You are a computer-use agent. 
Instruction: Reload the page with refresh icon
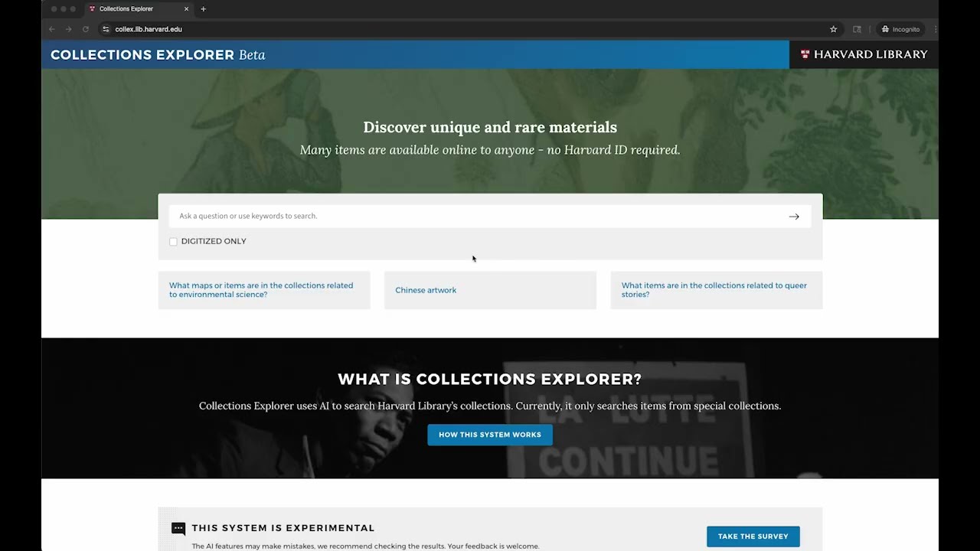click(86, 29)
